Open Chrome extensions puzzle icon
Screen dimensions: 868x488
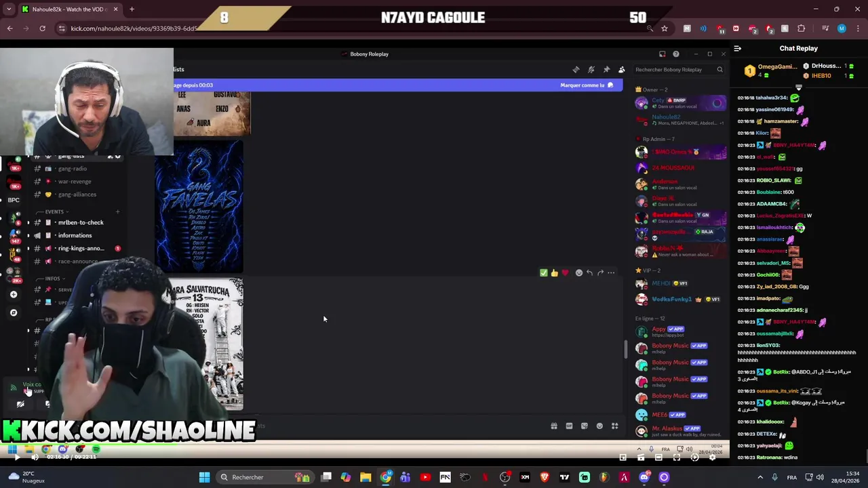click(x=802, y=28)
